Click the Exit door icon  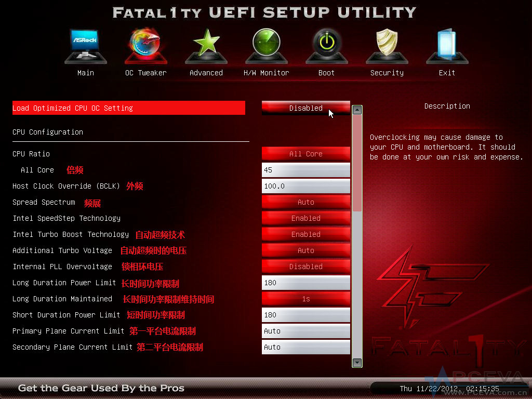point(447,46)
